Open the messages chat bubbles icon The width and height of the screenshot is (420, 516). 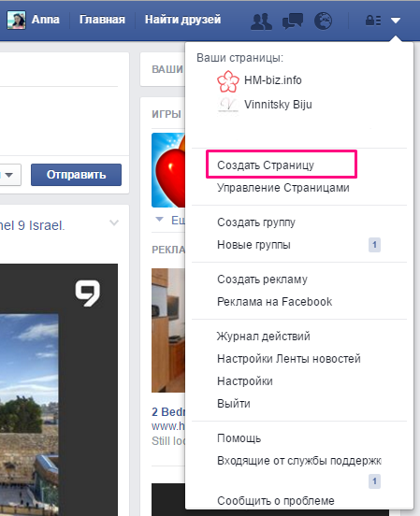click(293, 21)
